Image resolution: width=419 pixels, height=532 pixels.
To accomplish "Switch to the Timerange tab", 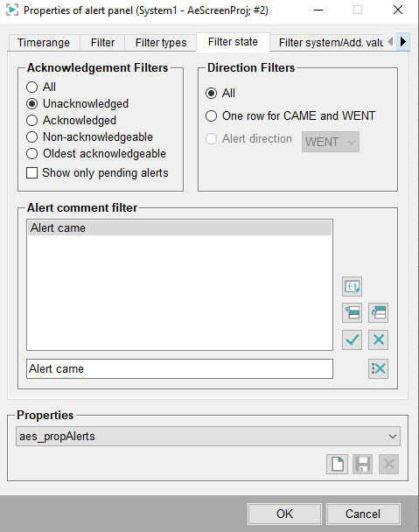I will [44, 43].
